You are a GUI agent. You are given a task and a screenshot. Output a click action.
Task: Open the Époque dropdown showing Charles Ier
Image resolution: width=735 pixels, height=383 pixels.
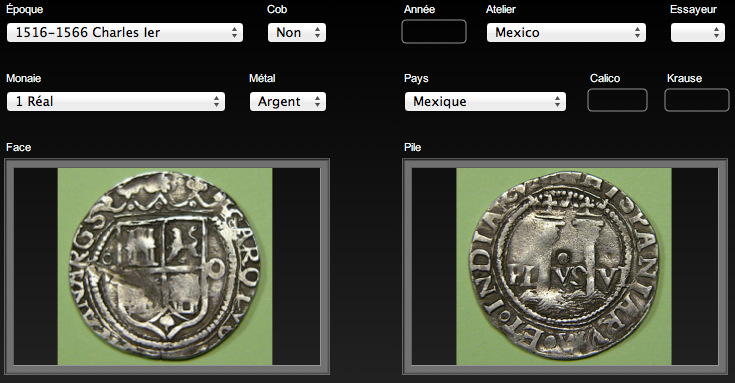click(125, 32)
